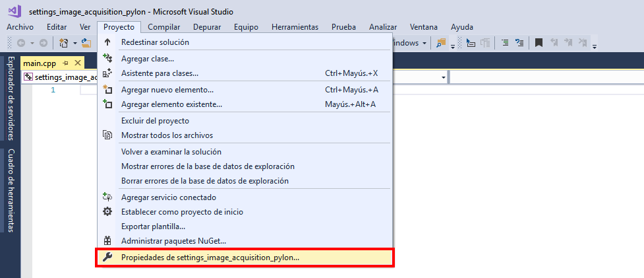The width and height of the screenshot is (644, 278).
Task: Choose Volver a examinar la solución
Action: pyautogui.click(x=245, y=152)
